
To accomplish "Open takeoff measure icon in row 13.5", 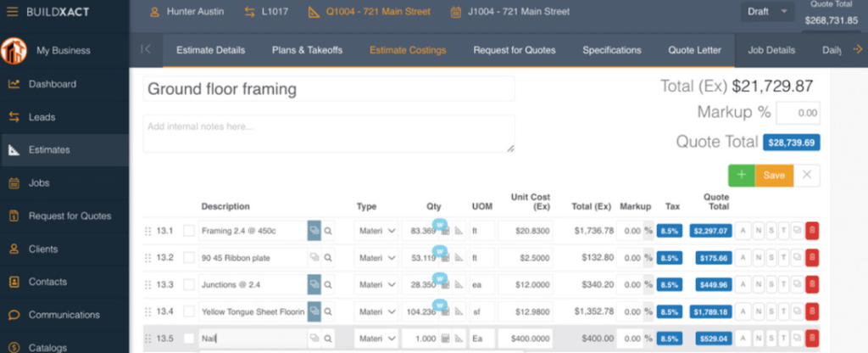I will click(459, 338).
